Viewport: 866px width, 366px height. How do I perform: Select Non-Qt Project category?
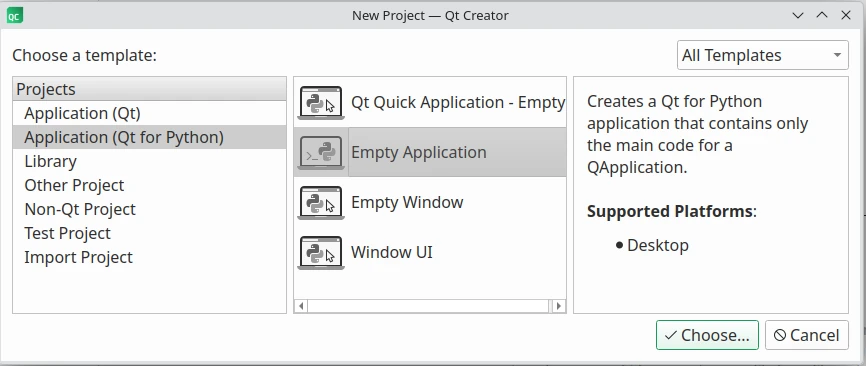tap(149, 209)
